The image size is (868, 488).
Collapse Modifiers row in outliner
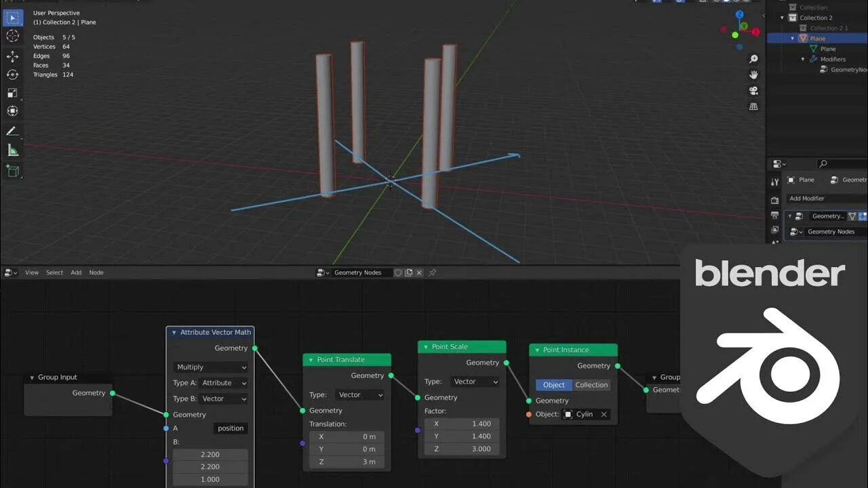[x=803, y=59]
